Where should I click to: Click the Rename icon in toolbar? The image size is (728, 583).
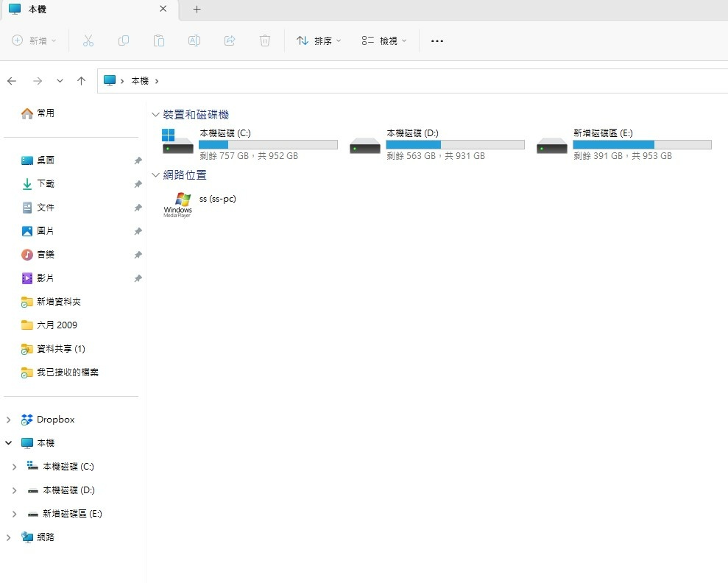pos(194,40)
